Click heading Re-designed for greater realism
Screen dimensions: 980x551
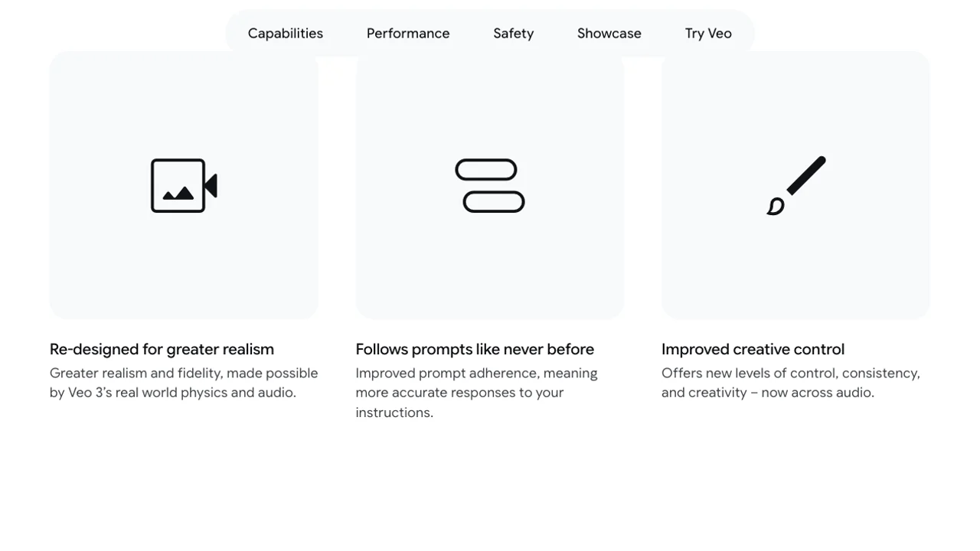(x=162, y=349)
